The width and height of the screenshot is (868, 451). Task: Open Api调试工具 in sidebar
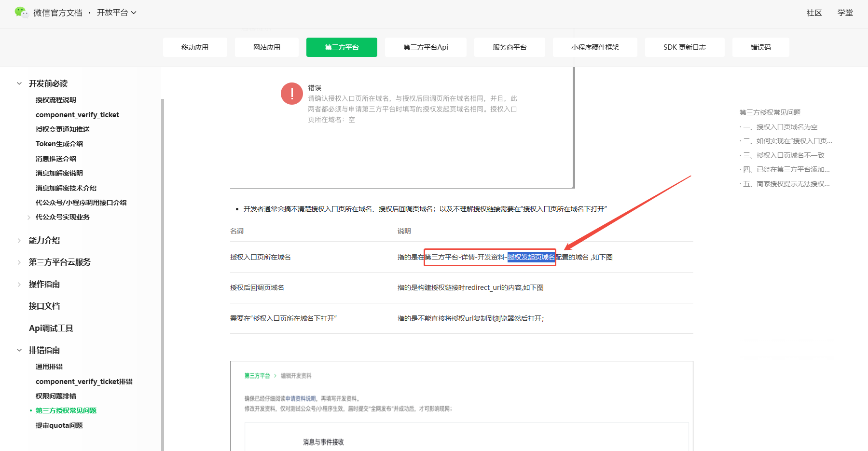click(x=51, y=328)
